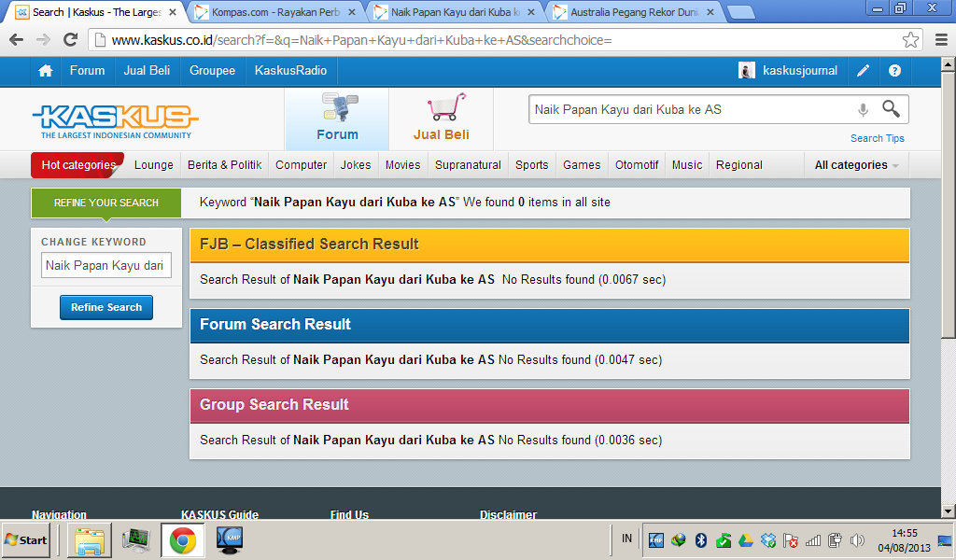Open a new browser tab
Image resolution: width=956 pixels, height=560 pixels.
[740, 12]
